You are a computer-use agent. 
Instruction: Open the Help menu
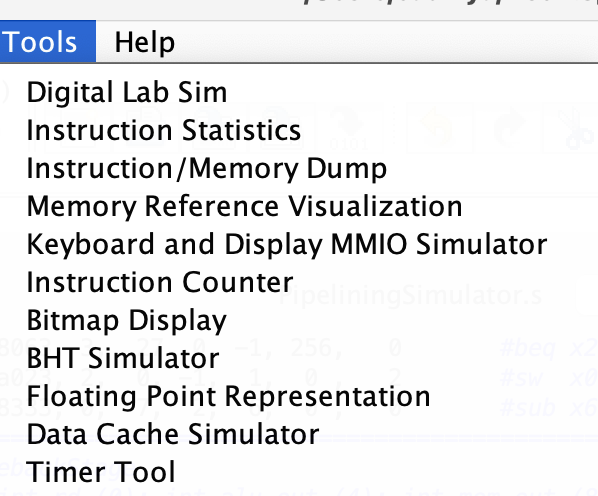pos(145,42)
